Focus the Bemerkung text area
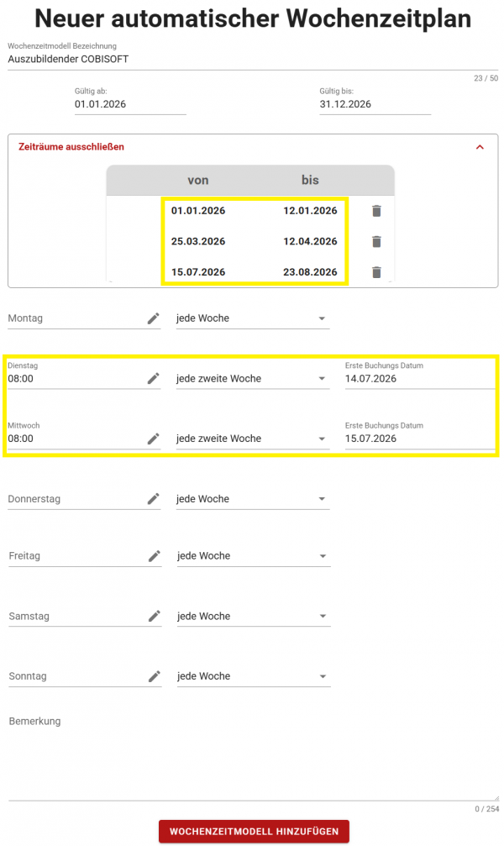Image resolution: width=504 pixels, height=846 pixels. click(254, 756)
